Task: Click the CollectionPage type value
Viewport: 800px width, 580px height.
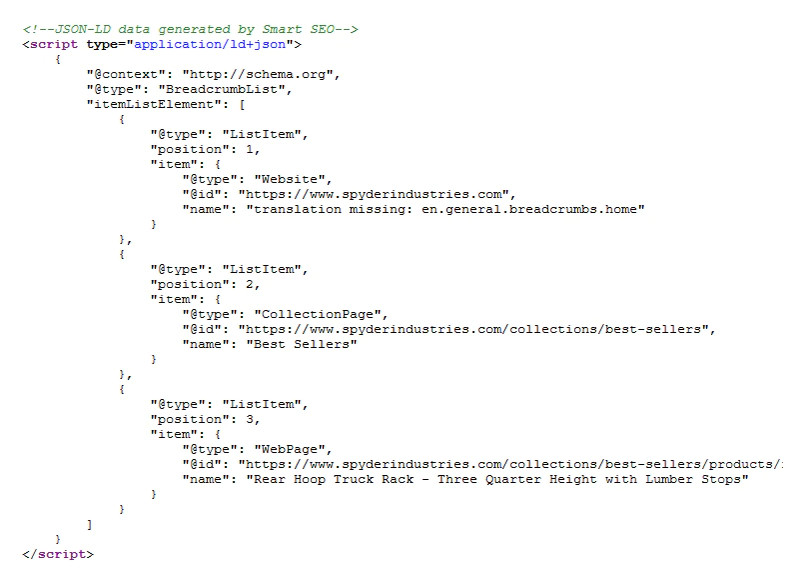Action: click(x=318, y=314)
